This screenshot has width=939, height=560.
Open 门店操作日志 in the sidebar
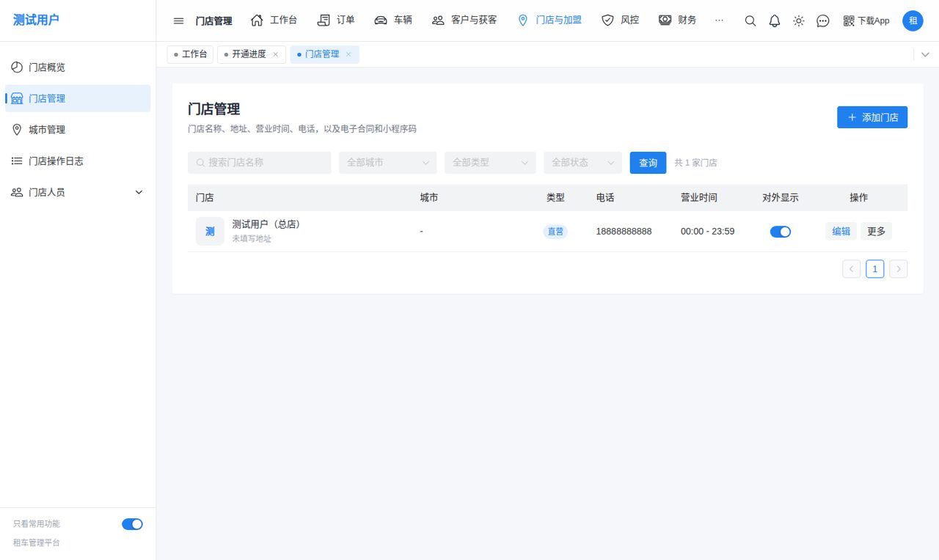(78, 161)
